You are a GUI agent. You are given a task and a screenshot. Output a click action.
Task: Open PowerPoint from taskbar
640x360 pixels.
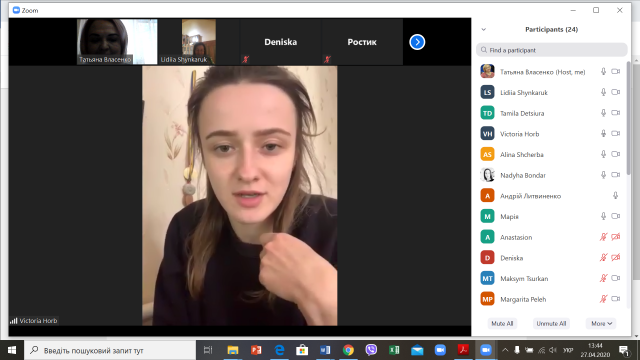pyautogui.click(x=256, y=350)
